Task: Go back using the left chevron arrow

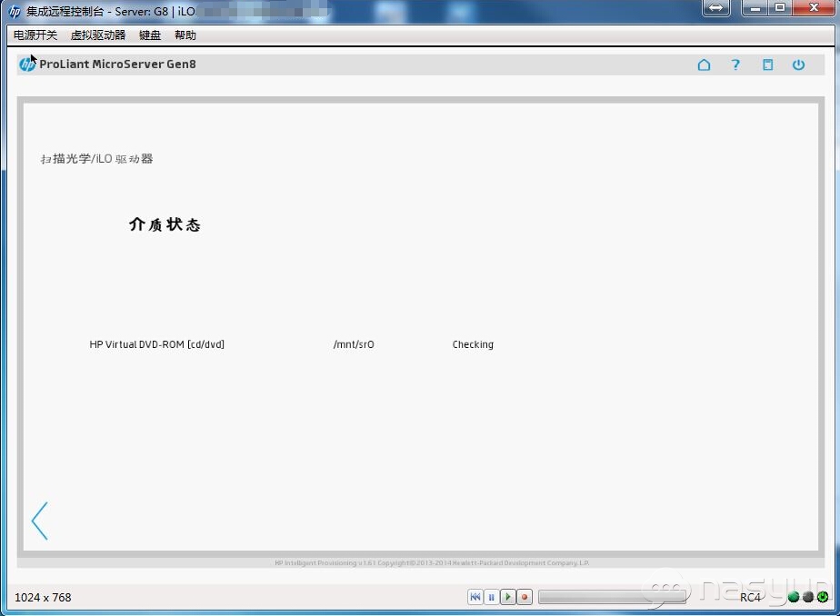Action: click(x=40, y=521)
